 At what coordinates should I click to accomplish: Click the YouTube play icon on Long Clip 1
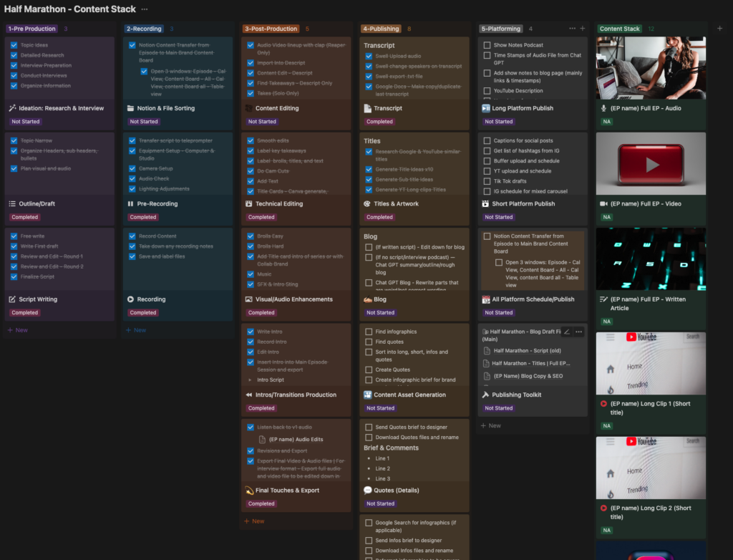[x=603, y=404]
